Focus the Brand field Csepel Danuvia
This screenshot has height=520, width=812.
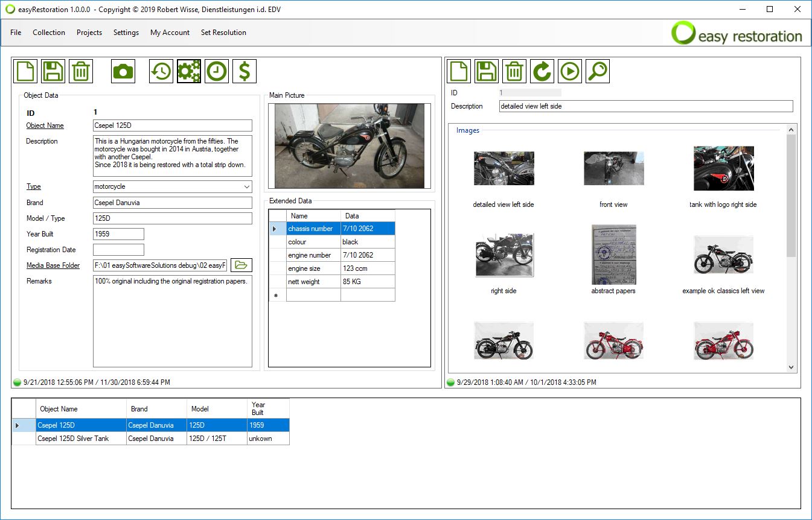(x=173, y=203)
